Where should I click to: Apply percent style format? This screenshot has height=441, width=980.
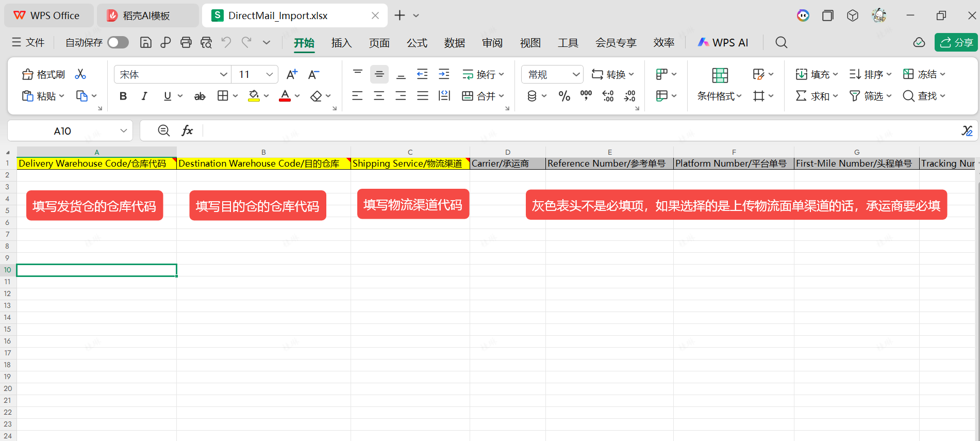point(564,96)
